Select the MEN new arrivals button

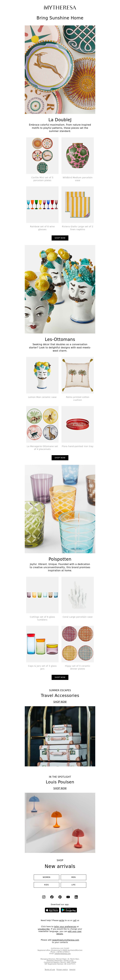tap(73, 877)
